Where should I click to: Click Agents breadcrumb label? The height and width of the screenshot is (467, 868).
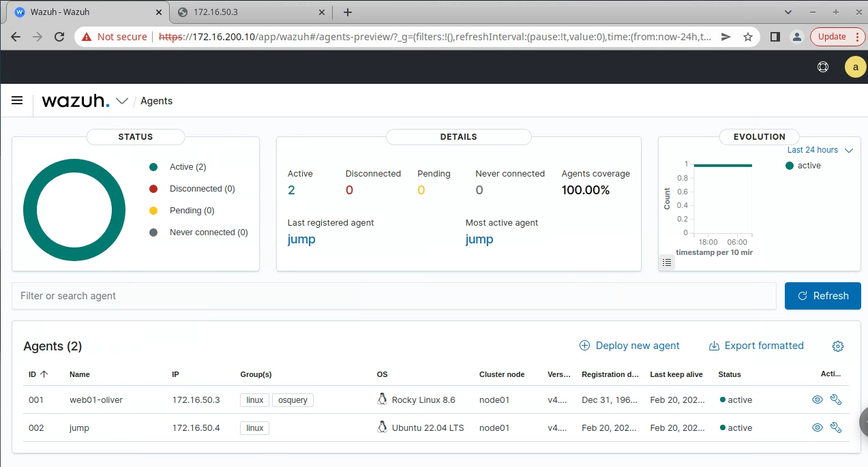coord(156,101)
